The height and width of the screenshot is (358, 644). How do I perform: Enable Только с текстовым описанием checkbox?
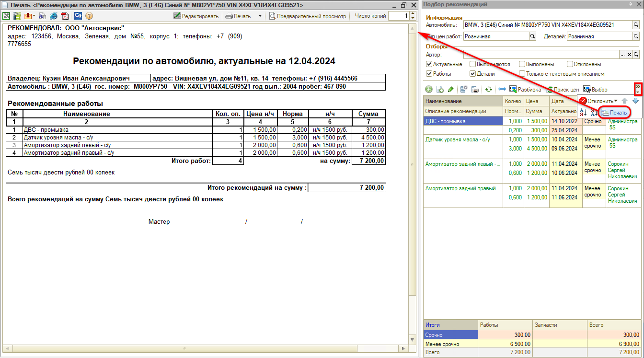pyautogui.click(x=522, y=74)
